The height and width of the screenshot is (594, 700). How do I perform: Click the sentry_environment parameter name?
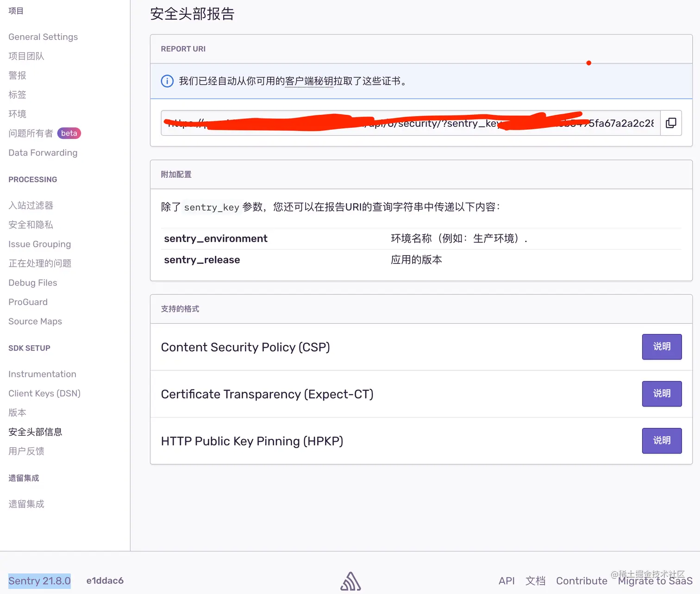[x=216, y=238]
